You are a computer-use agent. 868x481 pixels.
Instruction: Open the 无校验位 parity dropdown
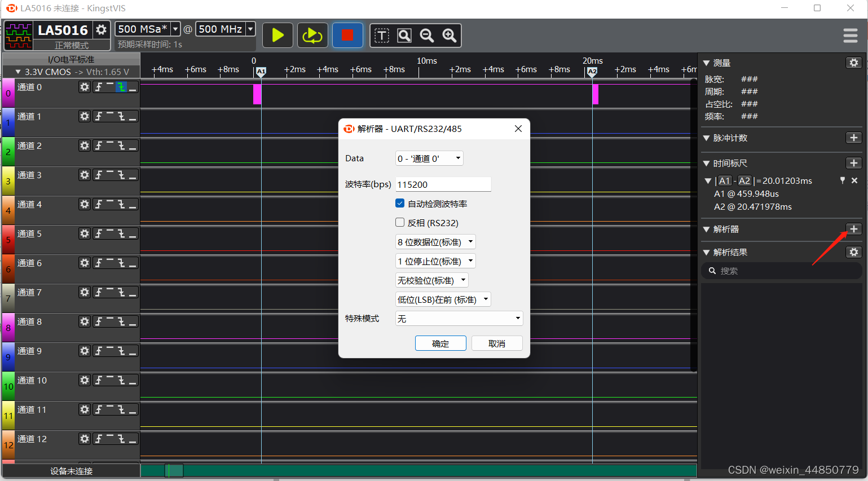(432, 280)
